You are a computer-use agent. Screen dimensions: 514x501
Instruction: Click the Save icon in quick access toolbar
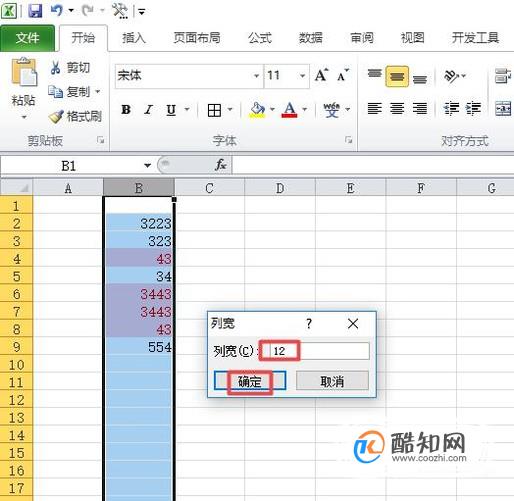click(35, 11)
